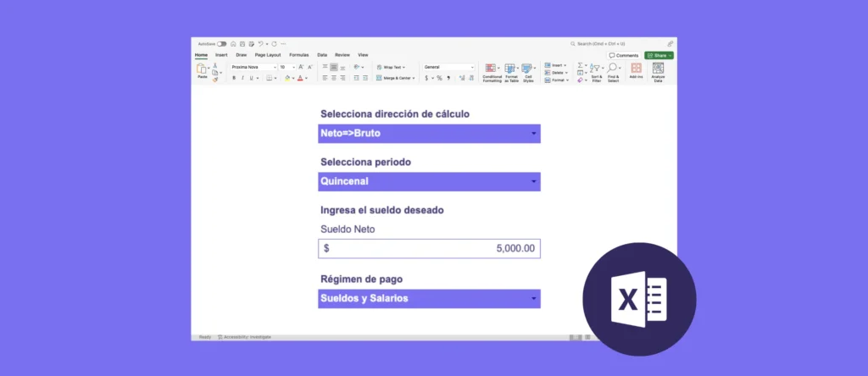Select top vertical alignment

325,66
